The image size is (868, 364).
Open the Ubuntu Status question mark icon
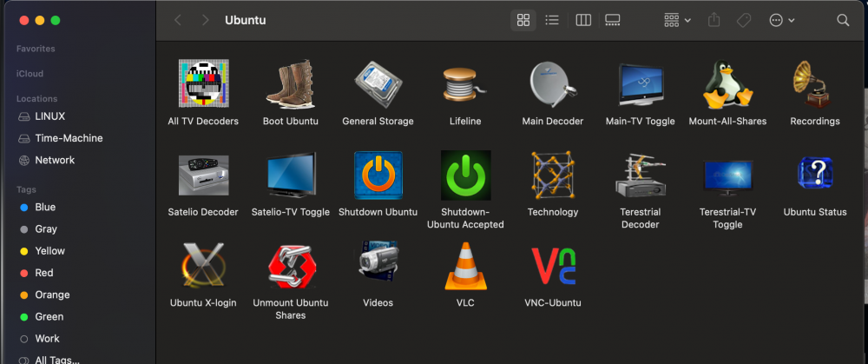click(x=815, y=174)
